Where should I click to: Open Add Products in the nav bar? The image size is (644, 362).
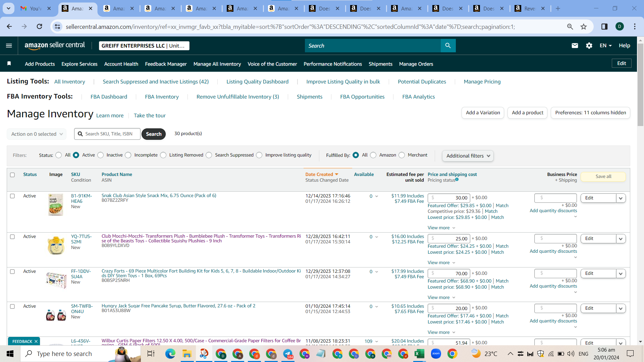coord(40,64)
